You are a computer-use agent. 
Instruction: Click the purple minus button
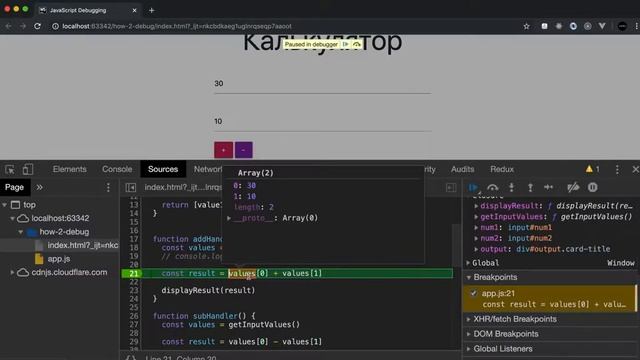(x=243, y=150)
